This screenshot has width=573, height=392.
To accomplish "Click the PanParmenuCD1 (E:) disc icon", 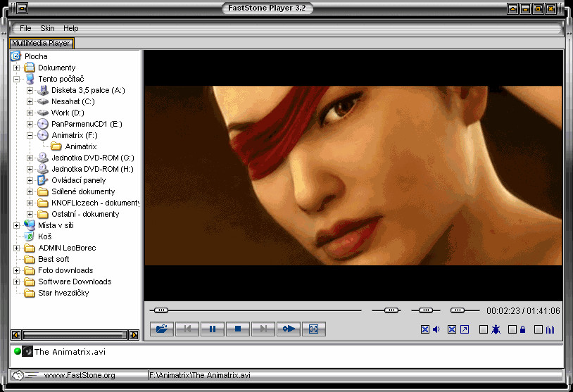I will point(43,124).
